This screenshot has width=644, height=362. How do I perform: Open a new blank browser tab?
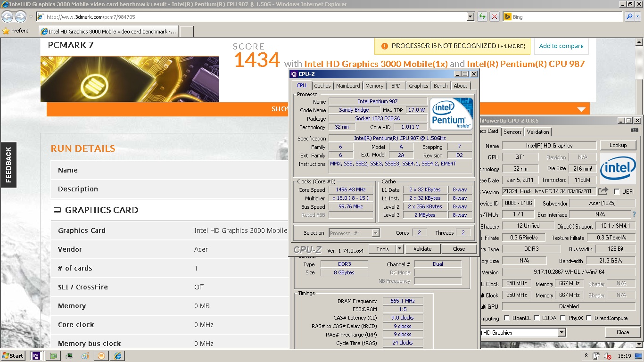point(187,32)
